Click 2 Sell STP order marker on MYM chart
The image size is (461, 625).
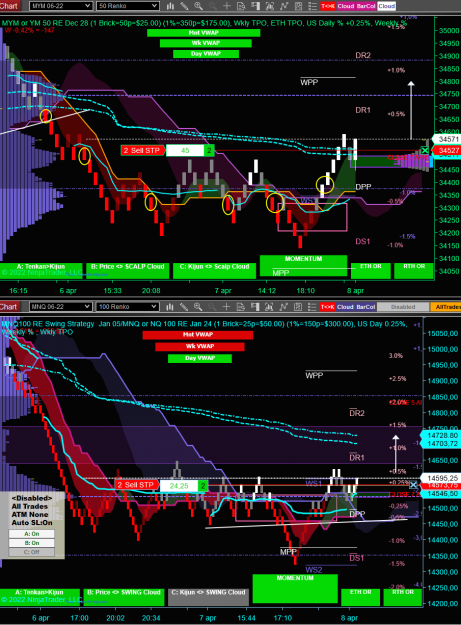tap(142, 150)
